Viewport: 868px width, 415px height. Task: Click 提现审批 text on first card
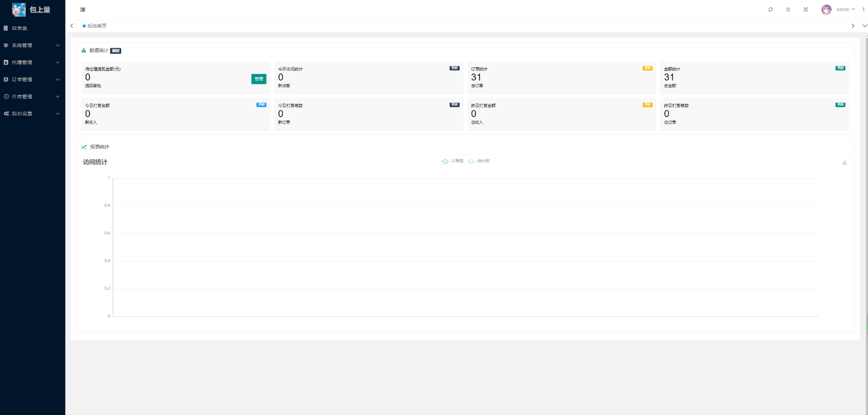pyautogui.click(x=93, y=86)
